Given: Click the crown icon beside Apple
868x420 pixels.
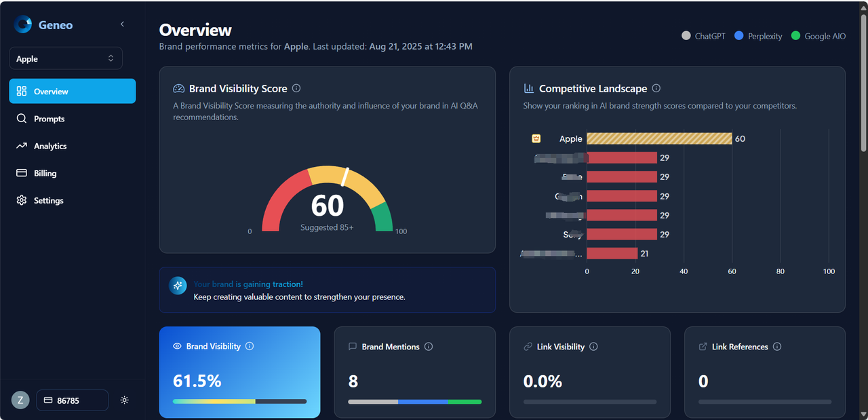Looking at the screenshot, I should 536,138.
